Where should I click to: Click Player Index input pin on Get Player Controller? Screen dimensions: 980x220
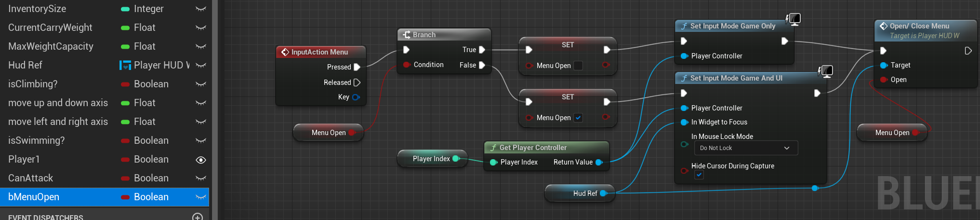tap(493, 162)
